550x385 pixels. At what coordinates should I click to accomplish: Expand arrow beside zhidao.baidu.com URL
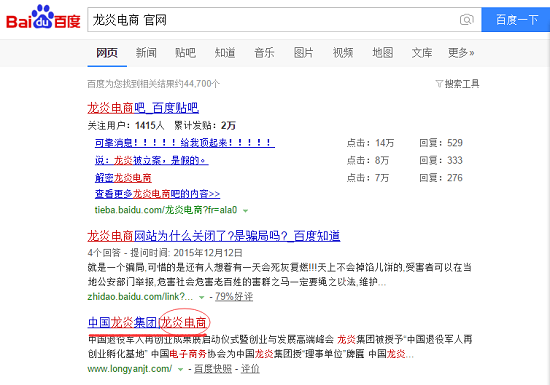click(x=201, y=297)
